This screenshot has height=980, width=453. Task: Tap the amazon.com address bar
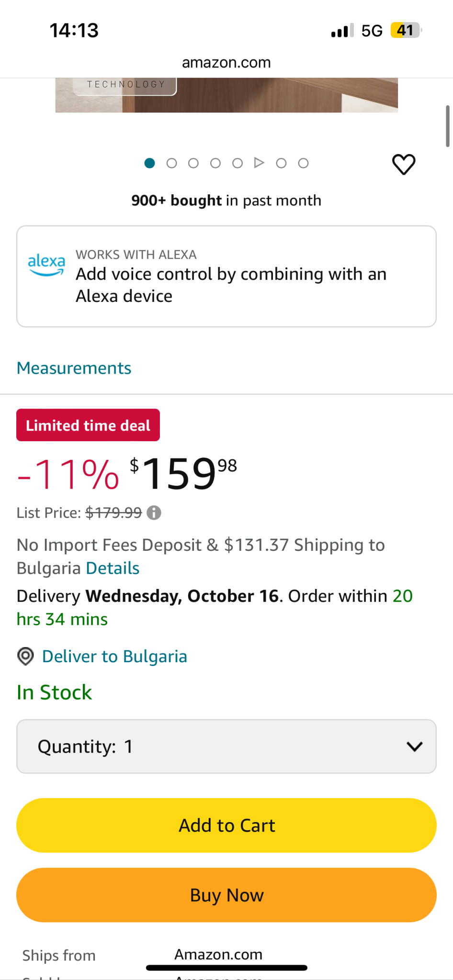tap(226, 63)
